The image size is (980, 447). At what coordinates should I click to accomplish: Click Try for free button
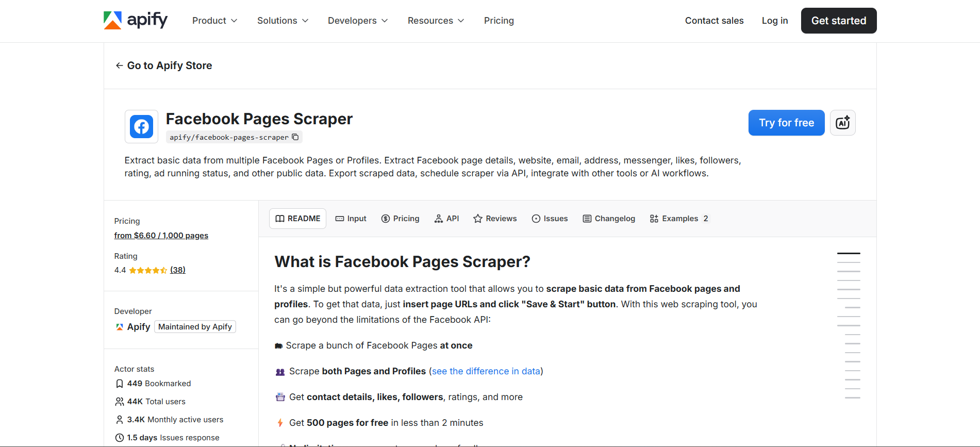787,123
